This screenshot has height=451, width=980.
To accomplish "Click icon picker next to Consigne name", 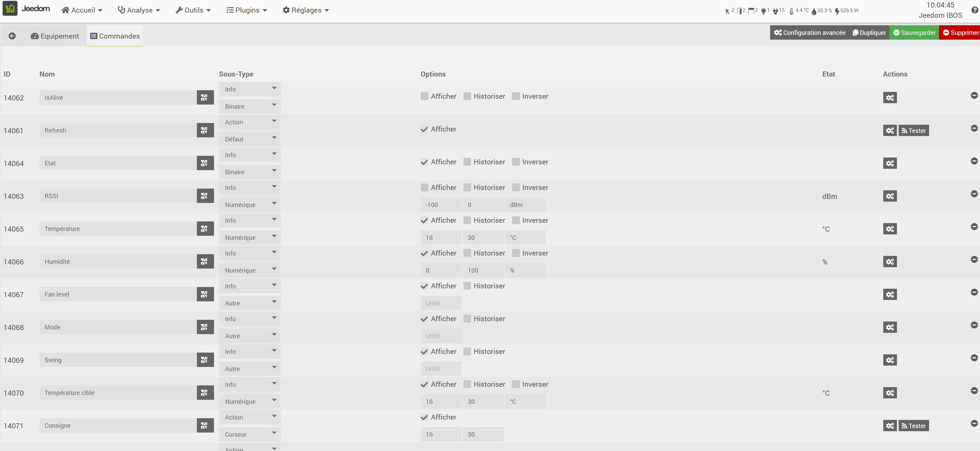I will click(205, 425).
